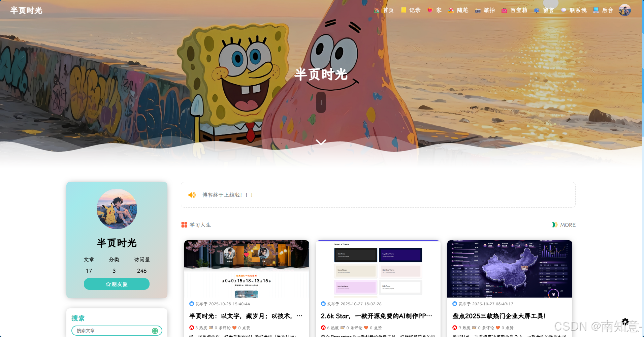Open the 后台 admin navigation item
This screenshot has width=644, height=337.
click(603, 10)
